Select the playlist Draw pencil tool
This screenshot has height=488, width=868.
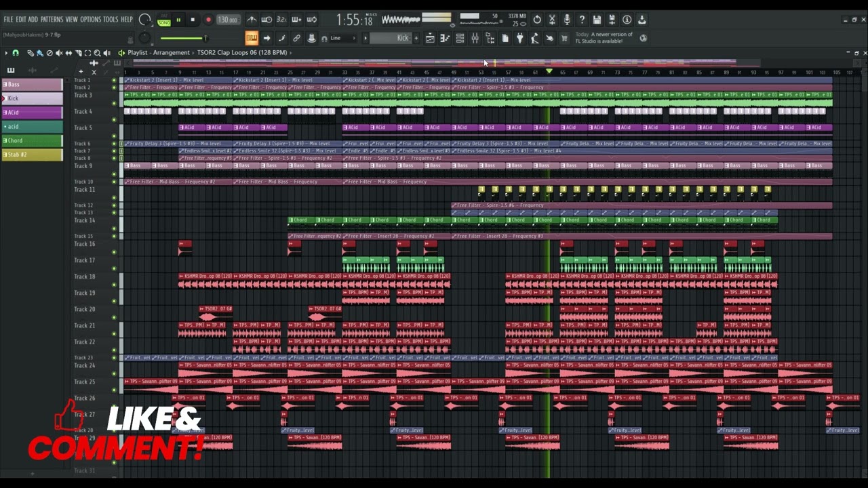(31, 53)
